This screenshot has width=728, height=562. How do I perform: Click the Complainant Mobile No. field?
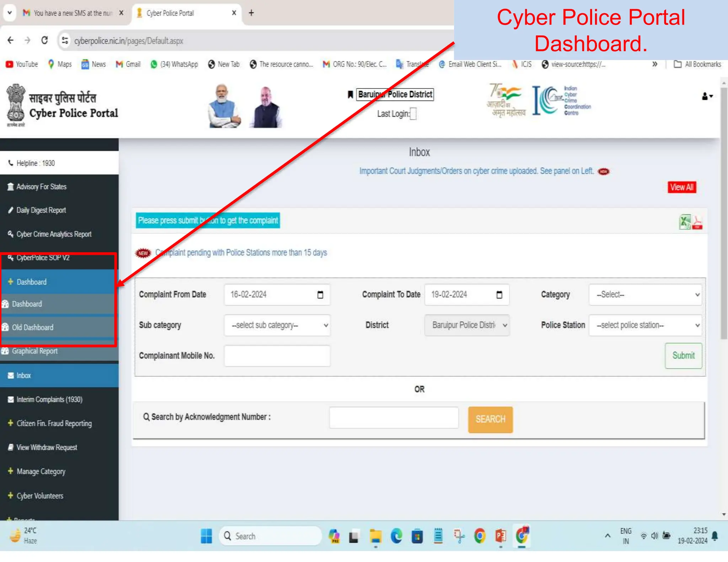click(277, 356)
